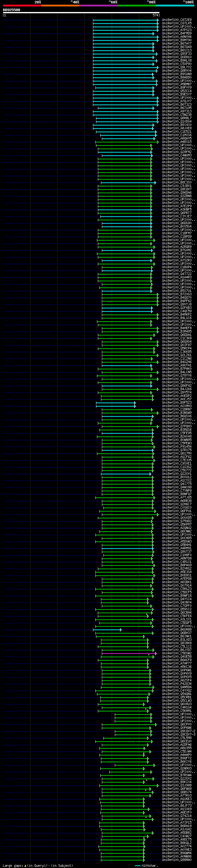Screen dimensions: 197x868
Task: Click the white query sequence ruler bar
Action: (81, 13)
